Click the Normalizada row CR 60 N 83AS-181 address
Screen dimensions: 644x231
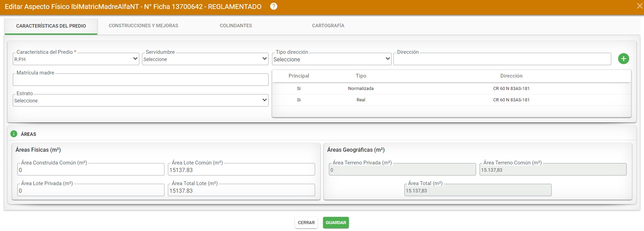511,89
